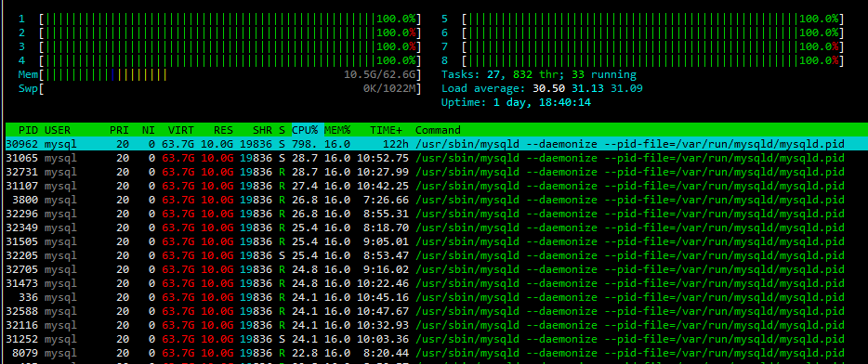Sort by the PRI column header
Viewport: 868px width, 364px height.
pyautogui.click(x=119, y=131)
